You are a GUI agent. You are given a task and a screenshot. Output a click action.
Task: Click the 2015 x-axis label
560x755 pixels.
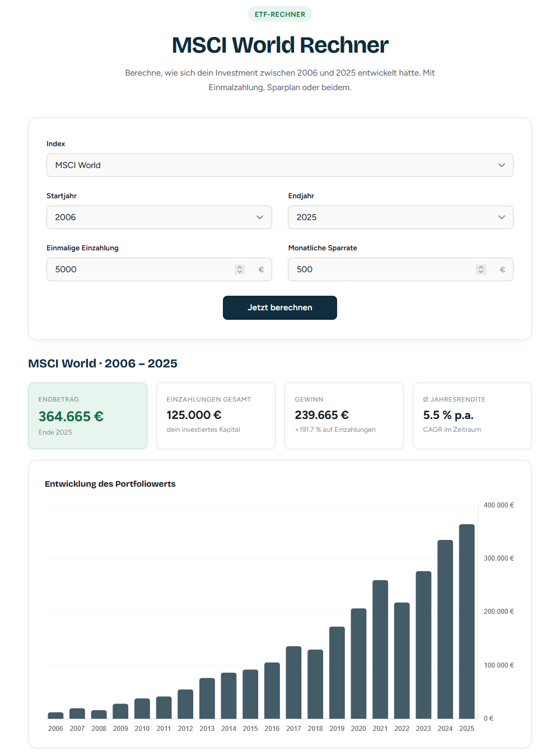point(250,729)
